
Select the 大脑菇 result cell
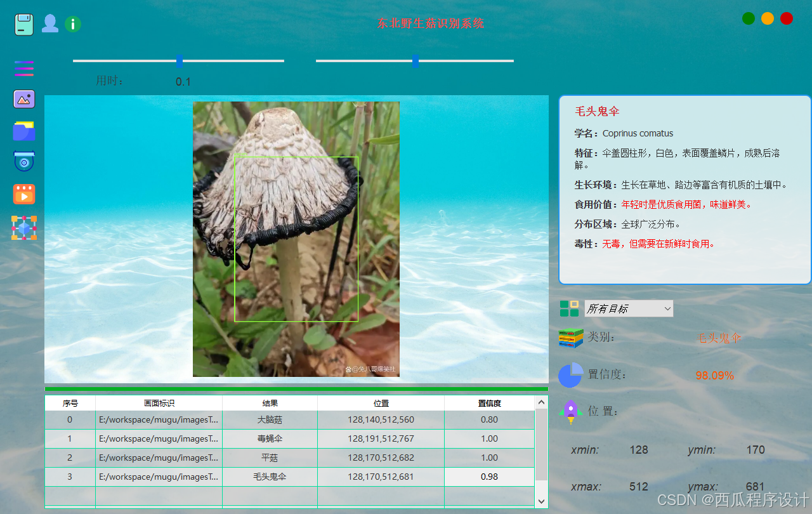(270, 419)
